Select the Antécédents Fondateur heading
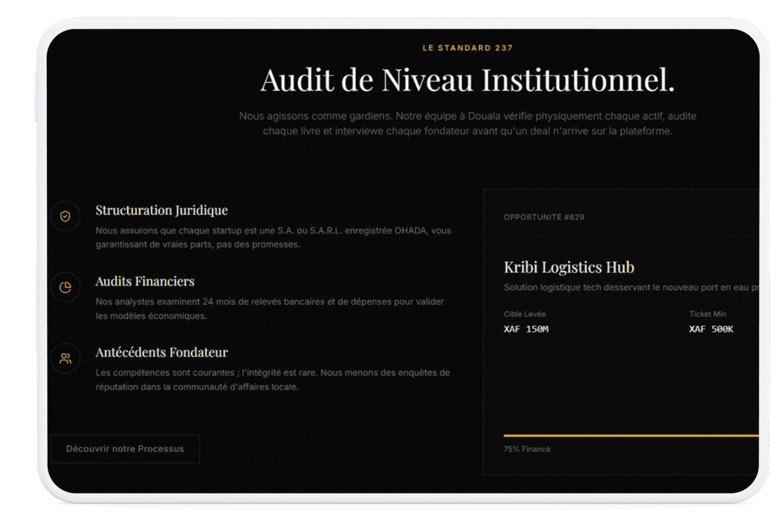The image size is (771, 532). (161, 352)
